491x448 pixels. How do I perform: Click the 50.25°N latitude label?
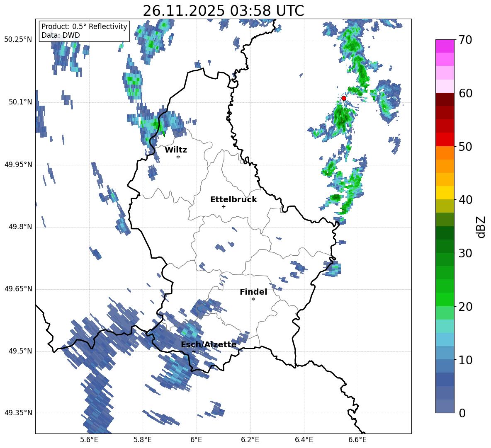(x=18, y=40)
